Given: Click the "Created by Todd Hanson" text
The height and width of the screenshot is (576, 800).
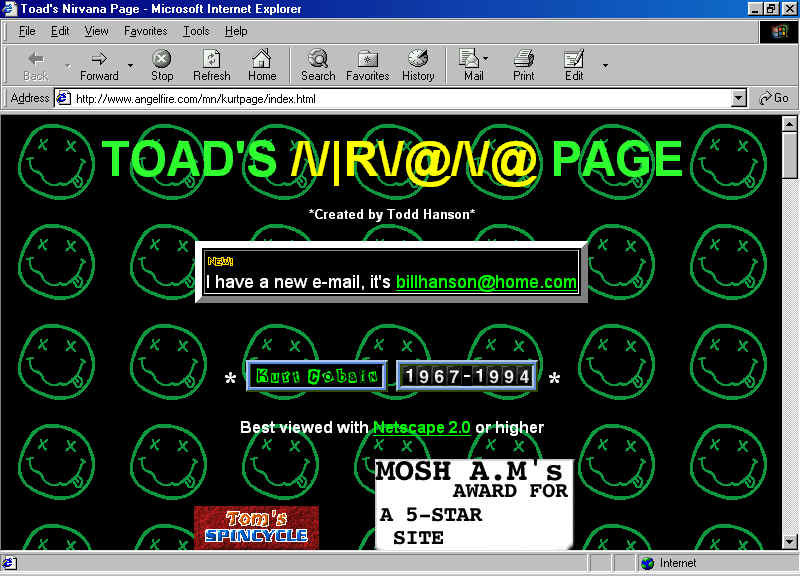Looking at the screenshot, I should click(x=392, y=214).
